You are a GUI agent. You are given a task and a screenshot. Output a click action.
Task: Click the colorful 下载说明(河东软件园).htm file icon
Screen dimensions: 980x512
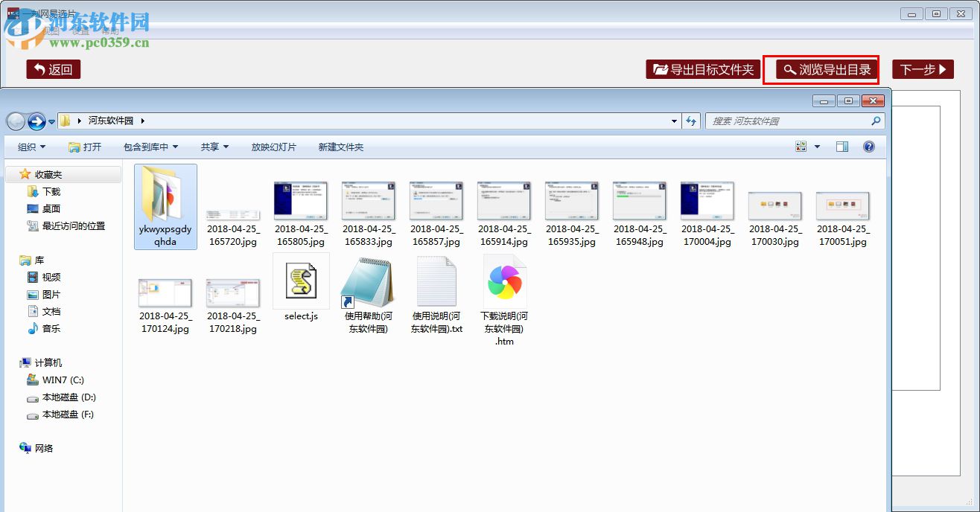click(504, 281)
